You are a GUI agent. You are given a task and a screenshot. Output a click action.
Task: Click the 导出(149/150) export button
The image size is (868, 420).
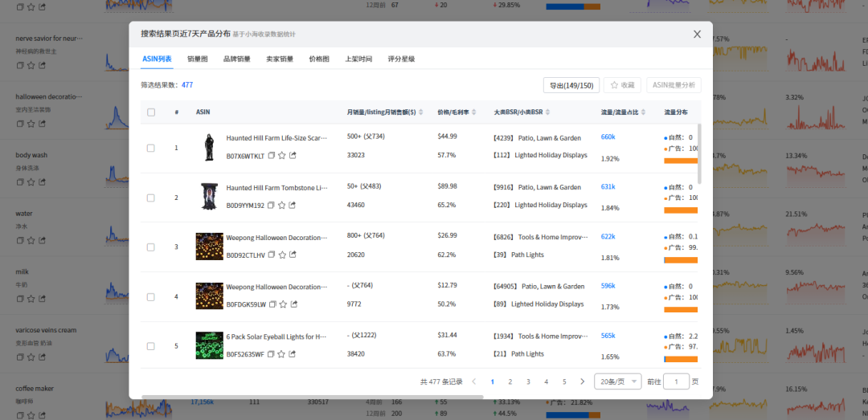point(571,85)
